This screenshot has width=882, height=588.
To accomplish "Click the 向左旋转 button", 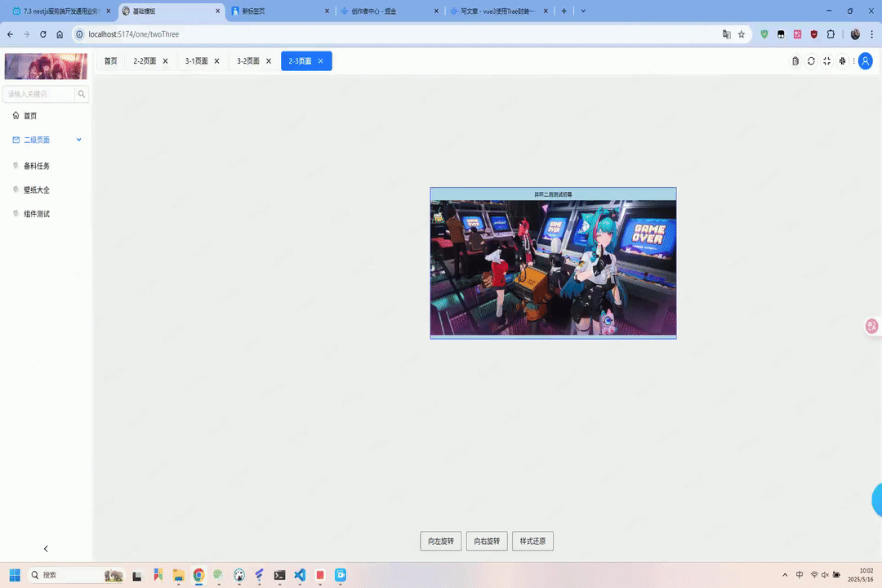I will (x=441, y=541).
